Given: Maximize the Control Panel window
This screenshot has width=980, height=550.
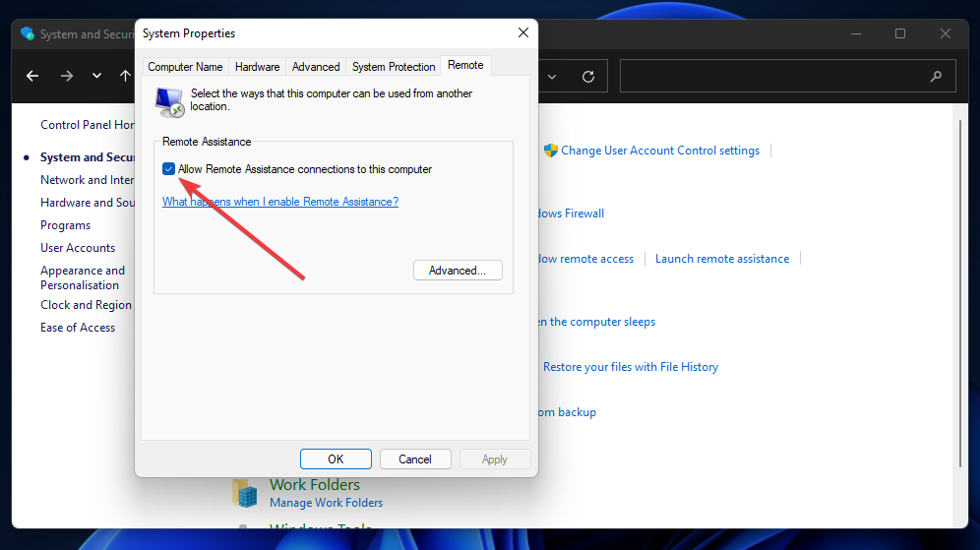Looking at the screenshot, I should (x=900, y=33).
